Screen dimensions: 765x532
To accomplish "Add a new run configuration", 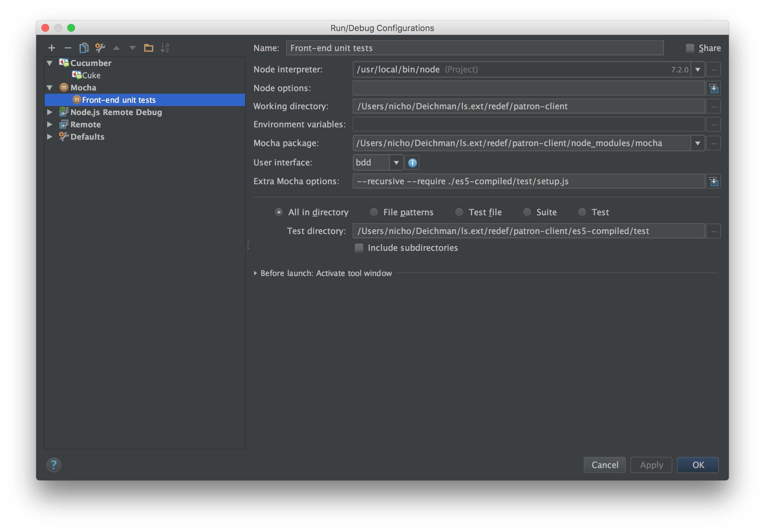I will coord(52,48).
